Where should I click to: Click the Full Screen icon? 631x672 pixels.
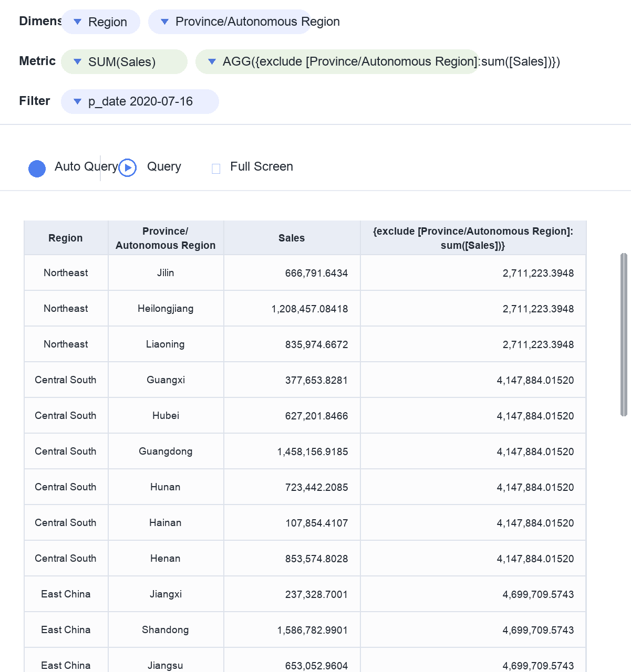216,169
